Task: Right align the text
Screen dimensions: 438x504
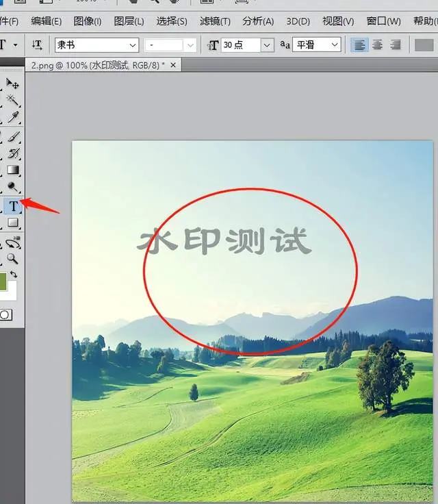Action: coord(396,45)
